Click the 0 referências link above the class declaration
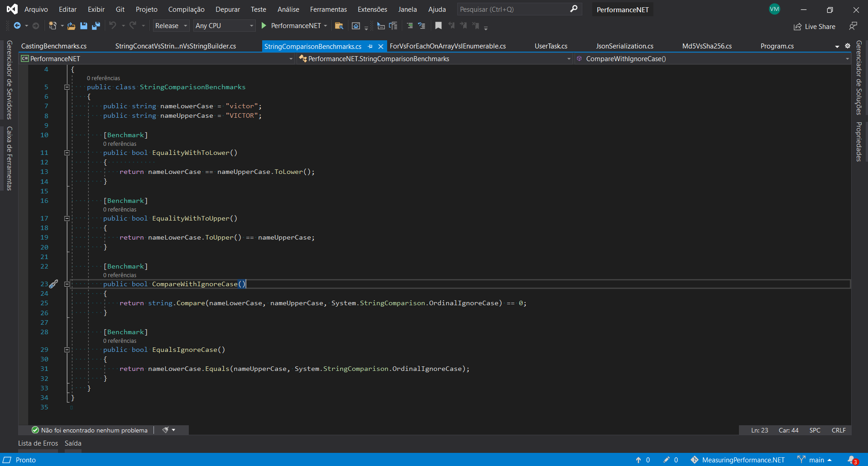Screen dimensions: 868x466 point(103,78)
